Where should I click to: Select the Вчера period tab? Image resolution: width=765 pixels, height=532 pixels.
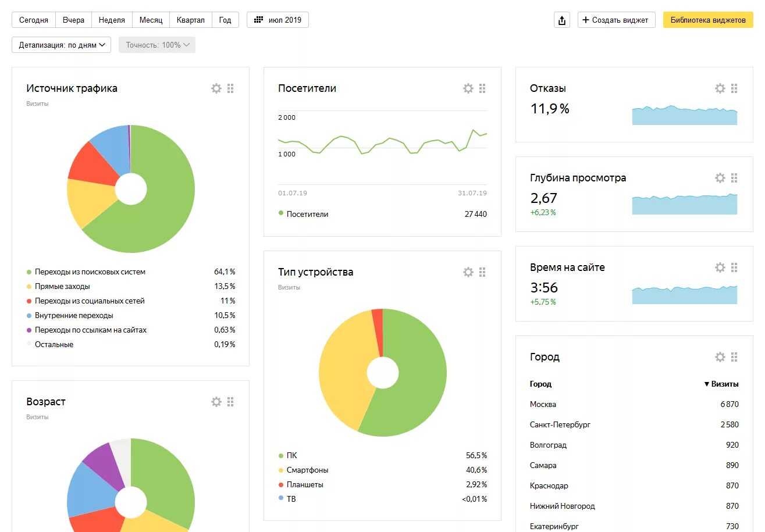click(73, 20)
